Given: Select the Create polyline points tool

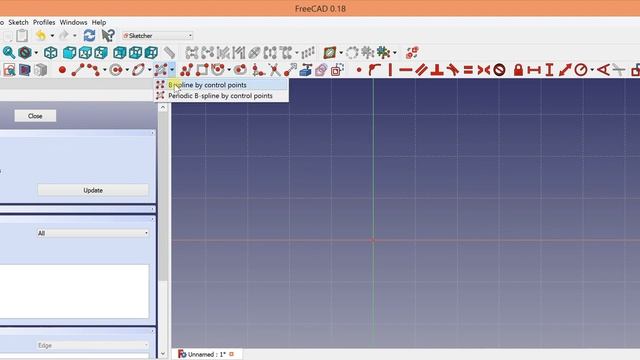Looking at the screenshot, I should [x=187, y=70].
